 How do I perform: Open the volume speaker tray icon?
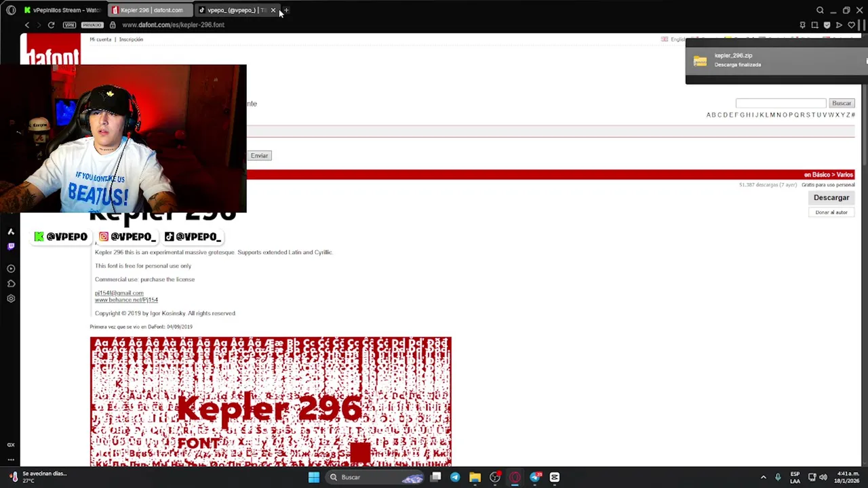(x=823, y=477)
